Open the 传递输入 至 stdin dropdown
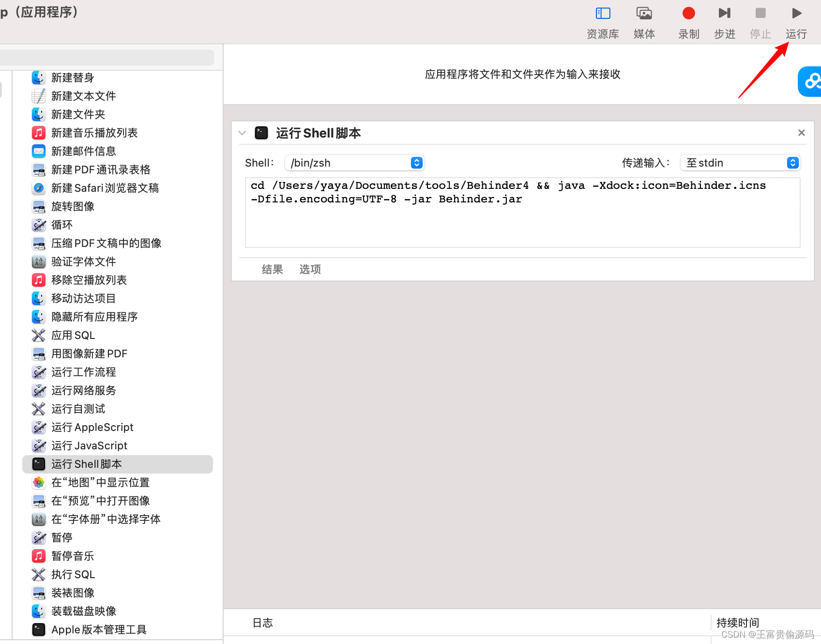Screen dimensions: 821x644 (740, 163)
